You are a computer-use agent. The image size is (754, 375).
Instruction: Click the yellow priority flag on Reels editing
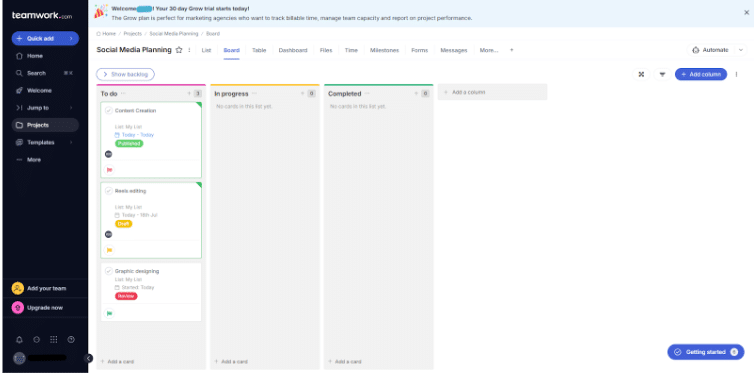[109, 250]
